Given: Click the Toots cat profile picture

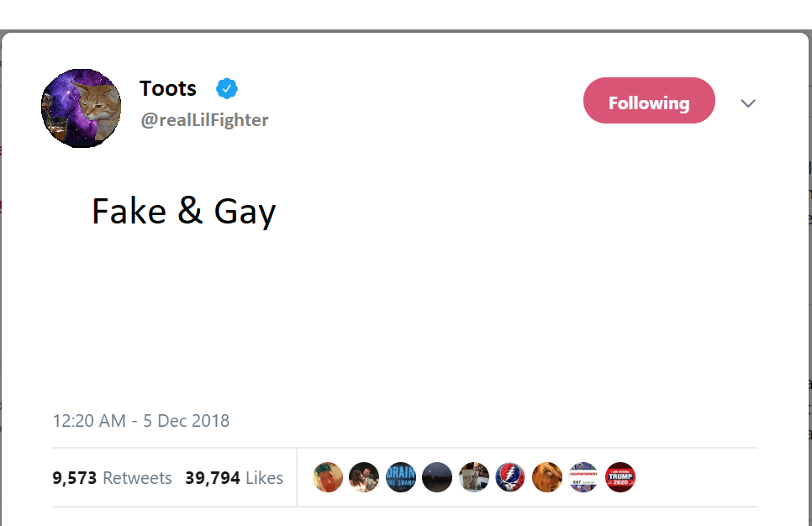Looking at the screenshot, I should coord(81,108).
